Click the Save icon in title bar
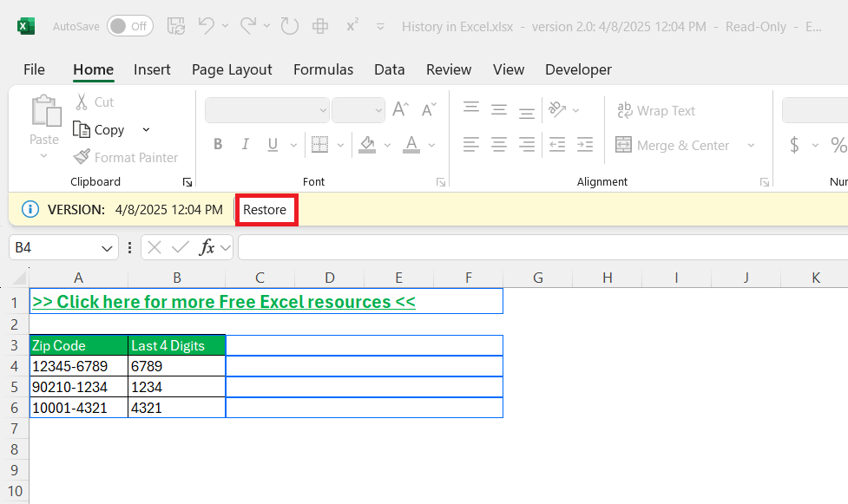The height and width of the screenshot is (504, 848). click(x=176, y=26)
